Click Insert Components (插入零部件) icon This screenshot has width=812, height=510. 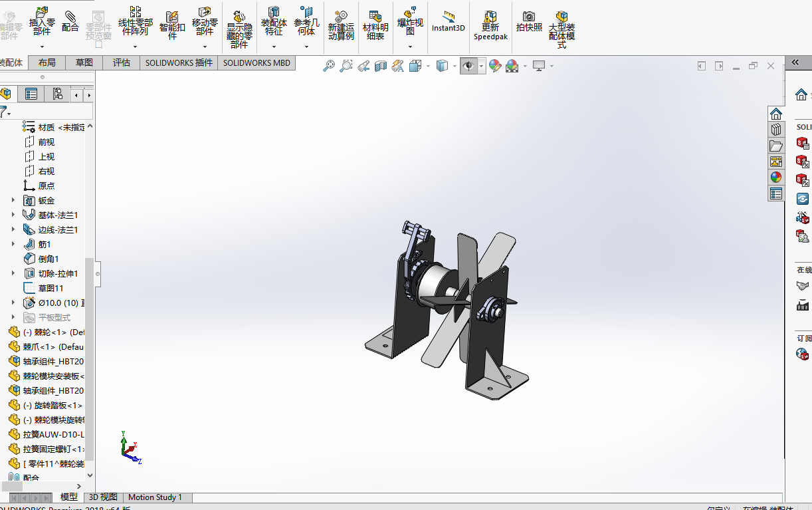pyautogui.click(x=42, y=12)
